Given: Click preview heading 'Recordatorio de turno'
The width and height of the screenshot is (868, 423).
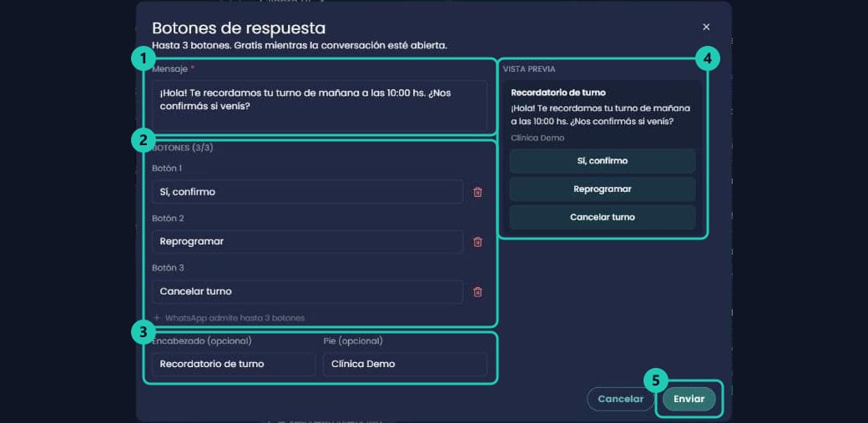Looking at the screenshot, I should click(558, 93).
